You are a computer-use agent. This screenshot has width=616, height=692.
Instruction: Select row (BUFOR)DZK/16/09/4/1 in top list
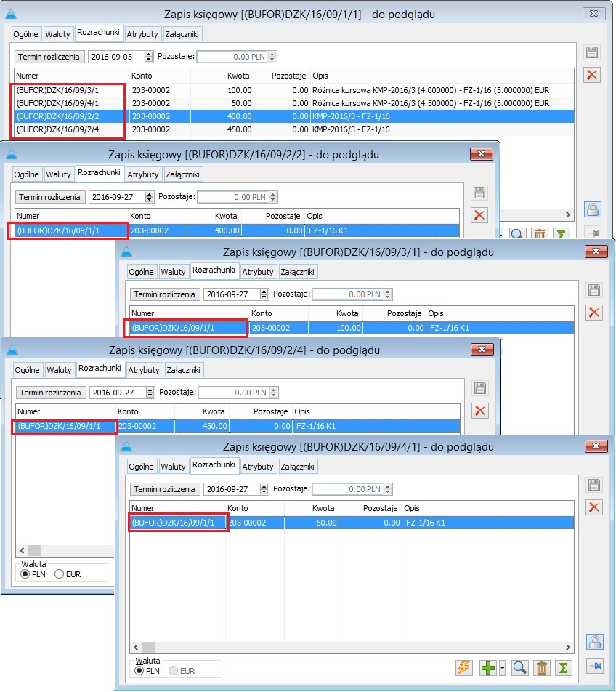tap(294, 103)
